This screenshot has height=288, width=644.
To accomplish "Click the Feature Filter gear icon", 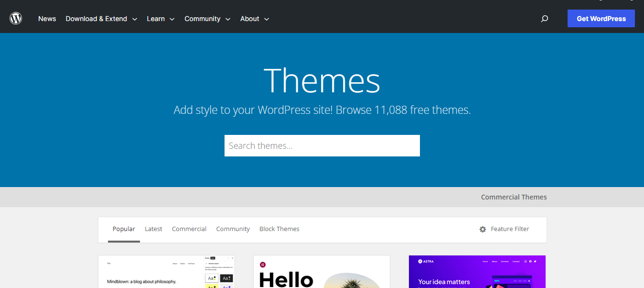I will click(483, 229).
